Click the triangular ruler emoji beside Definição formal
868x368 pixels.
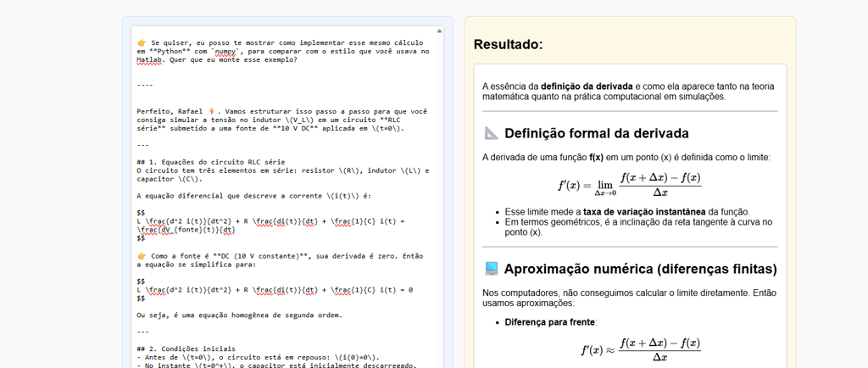point(491,133)
